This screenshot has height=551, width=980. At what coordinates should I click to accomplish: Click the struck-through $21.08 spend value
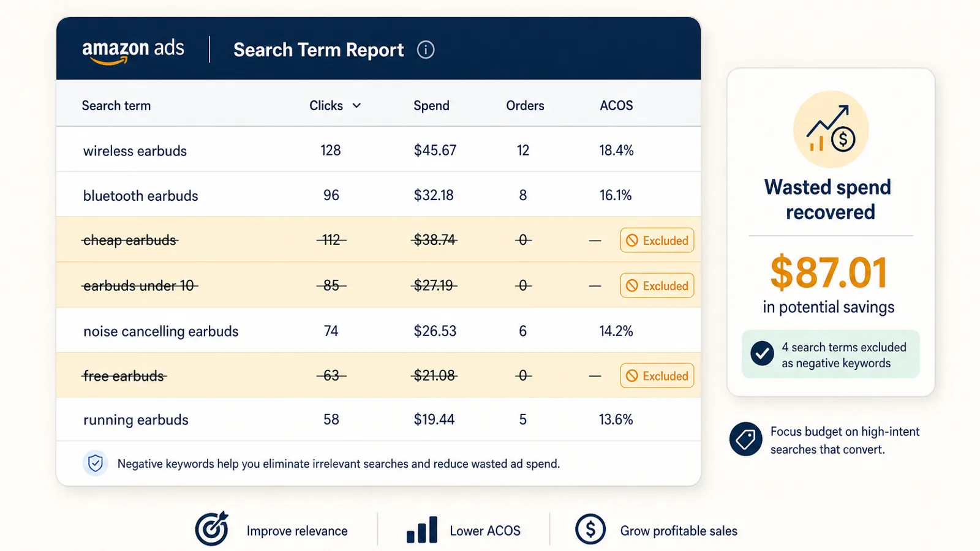coord(434,375)
